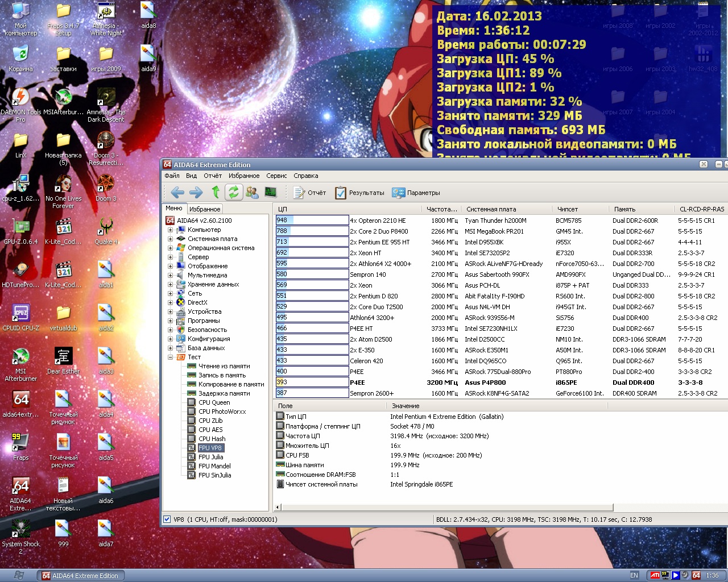This screenshot has height=582, width=728.
Task: Select the CPU PhotoWorxx test item
Action: coord(217,411)
